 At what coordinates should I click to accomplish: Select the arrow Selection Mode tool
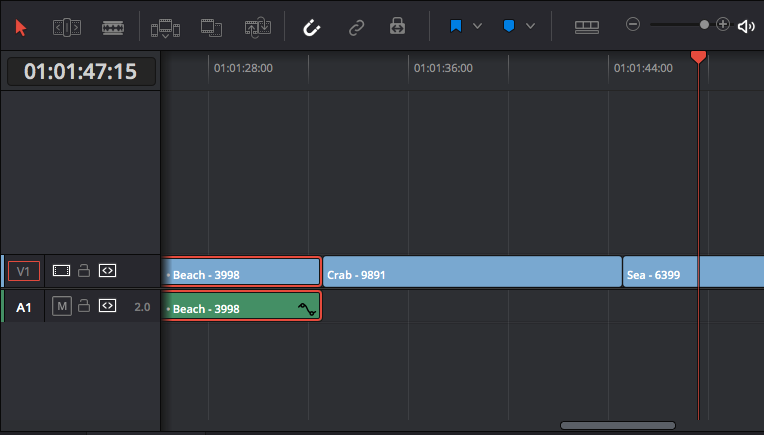click(x=21, y=27)
